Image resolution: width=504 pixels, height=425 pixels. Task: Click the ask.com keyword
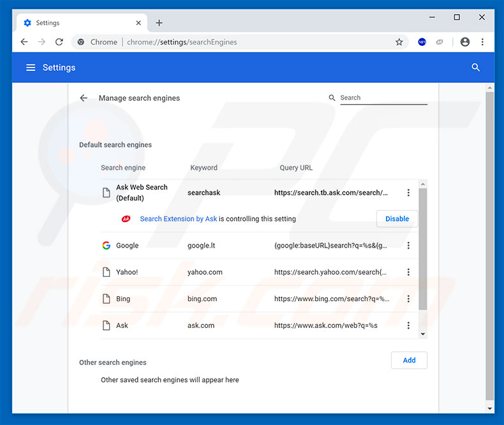click(x=201, y=325)
